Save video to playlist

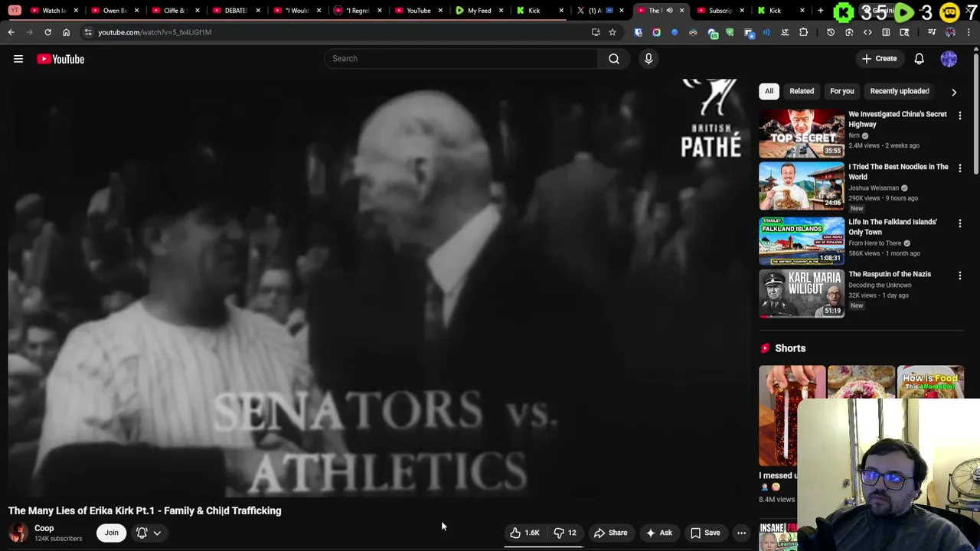click(x=705, y=533)
